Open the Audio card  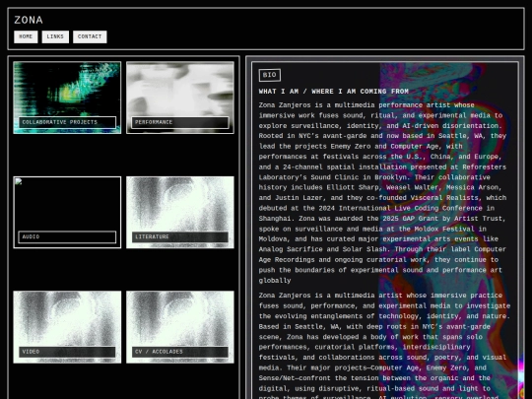pos(67,213)
